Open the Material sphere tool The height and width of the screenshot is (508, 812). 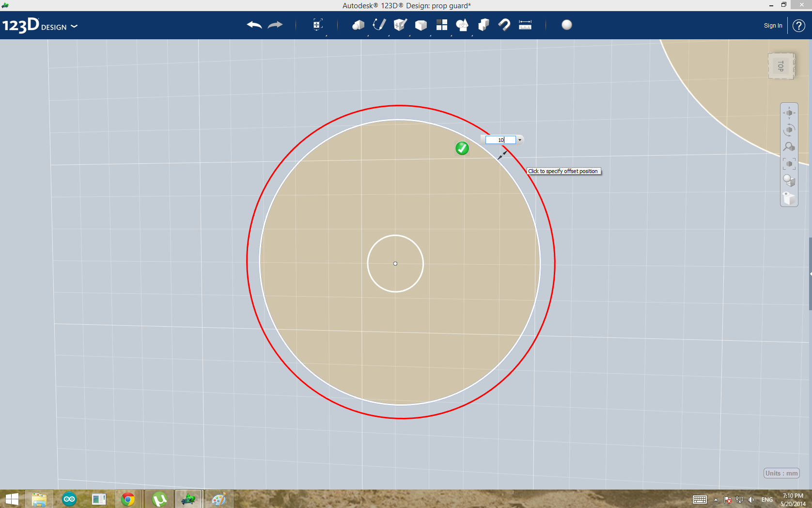tap(567, 25)
